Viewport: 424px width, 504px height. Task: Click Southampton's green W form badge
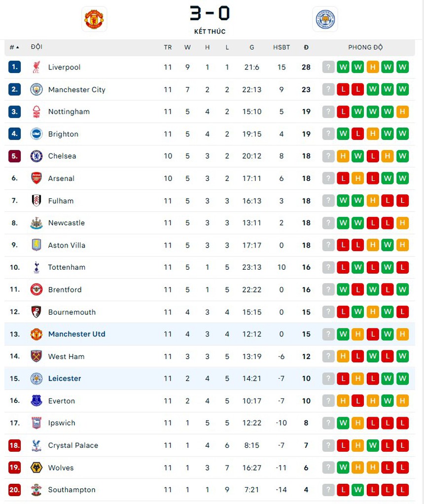(358, 490)
